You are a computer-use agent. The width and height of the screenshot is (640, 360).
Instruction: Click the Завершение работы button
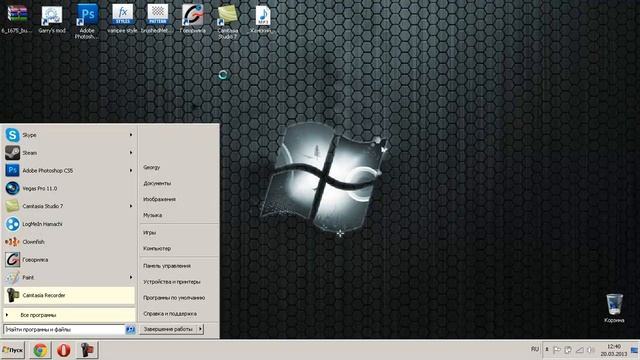click(168, 329)
